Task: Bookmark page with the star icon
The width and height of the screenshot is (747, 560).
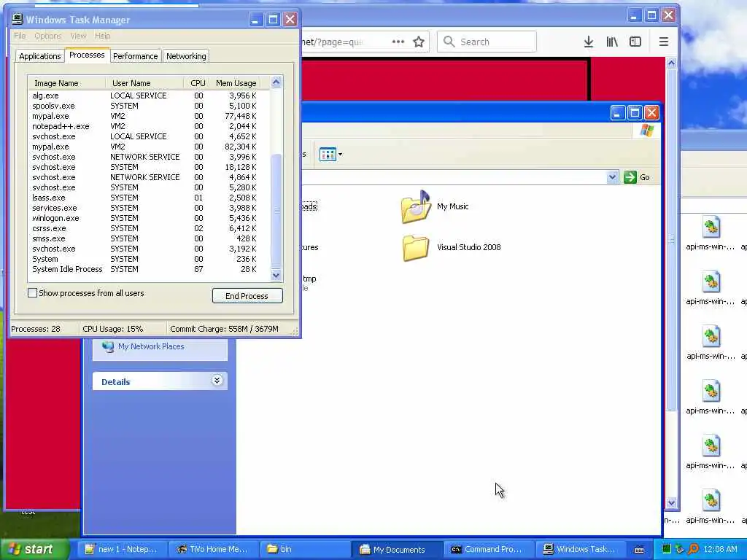Action: click(418, 42)
